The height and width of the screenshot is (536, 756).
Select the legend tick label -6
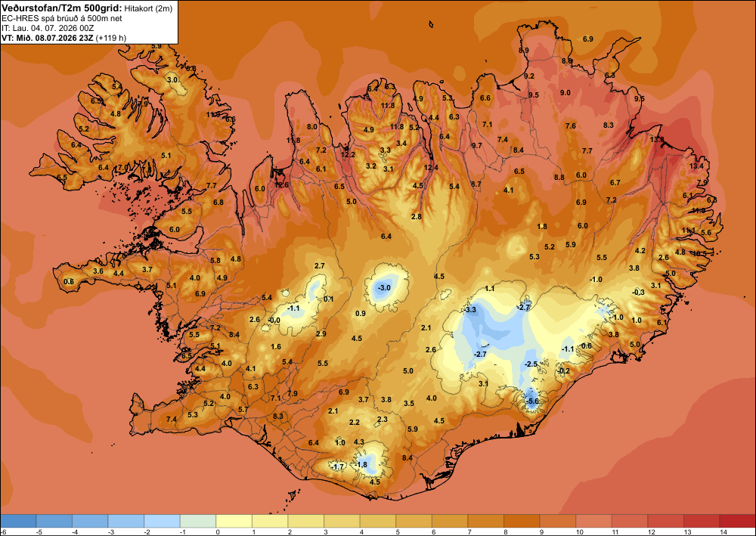[3, 532]
